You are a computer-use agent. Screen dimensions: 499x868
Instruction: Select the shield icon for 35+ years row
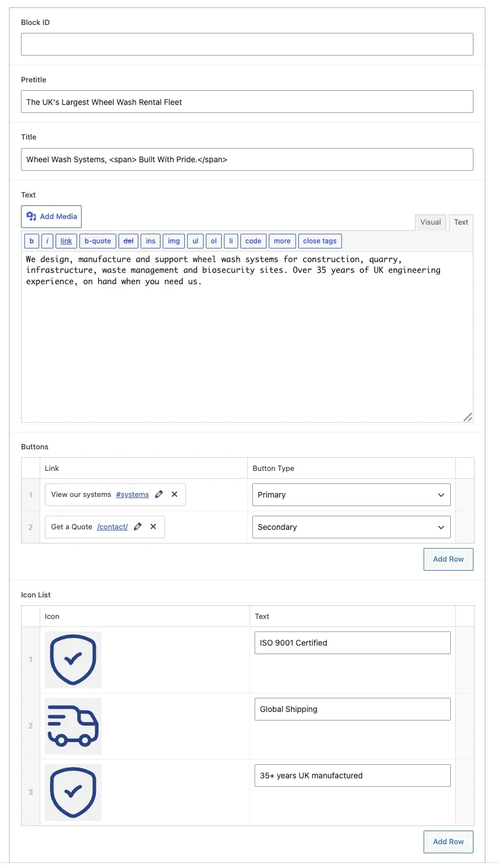(x=73, y=793)
